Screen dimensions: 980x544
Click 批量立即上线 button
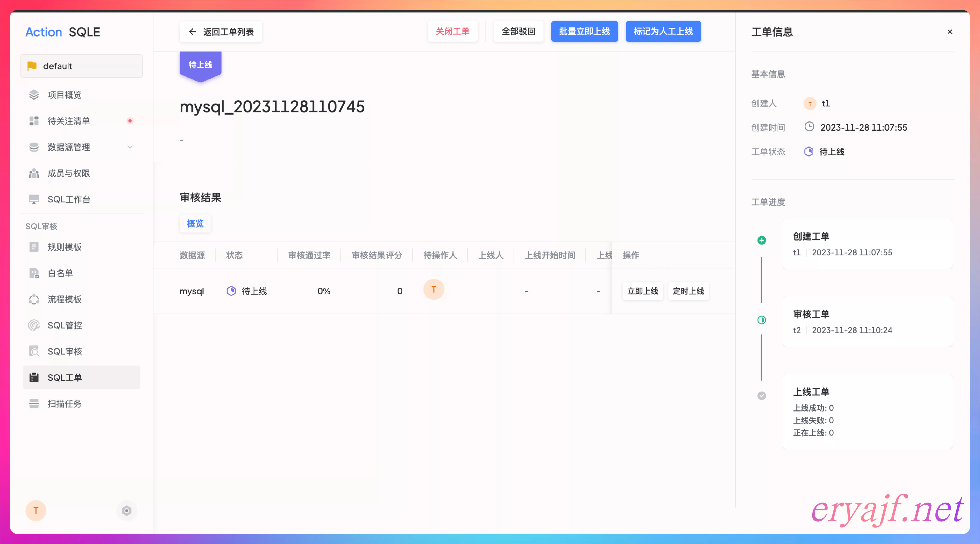pos(584,32)
